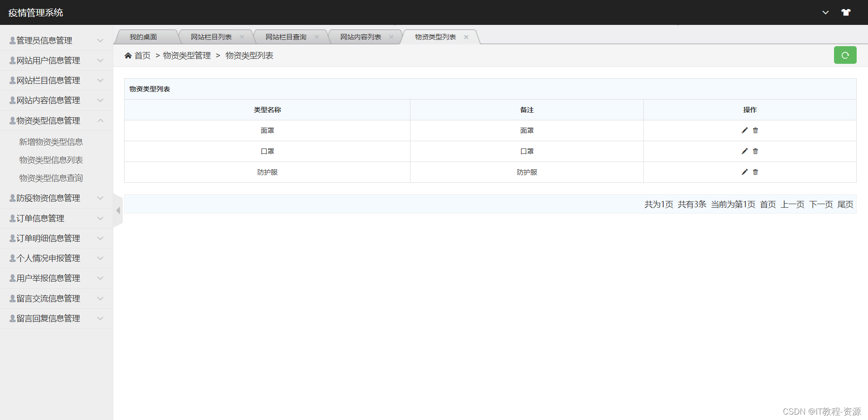Switch to the 网站内容列表 tab
The height and width of the screenshot is (420, 868).
click(361, 37)
